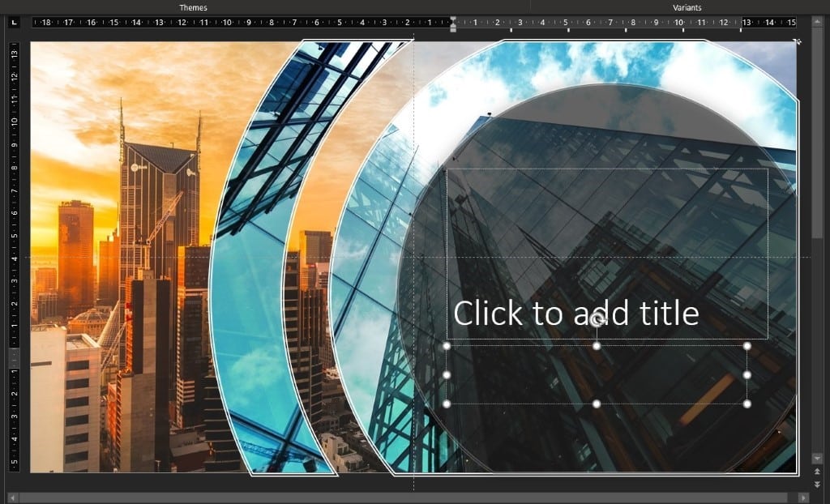
Task: Click the bottom-right resize handle of subtitle box
Action: coord(747,404)
